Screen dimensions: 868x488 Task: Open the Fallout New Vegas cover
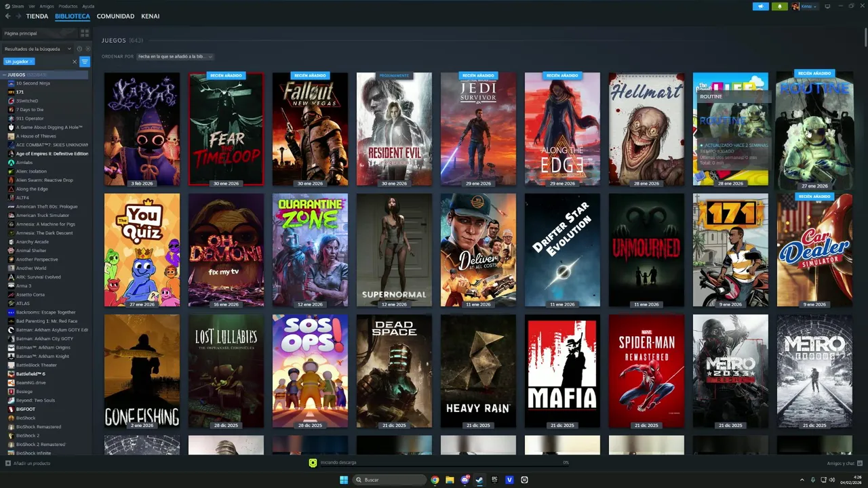[x=310, y=129]
